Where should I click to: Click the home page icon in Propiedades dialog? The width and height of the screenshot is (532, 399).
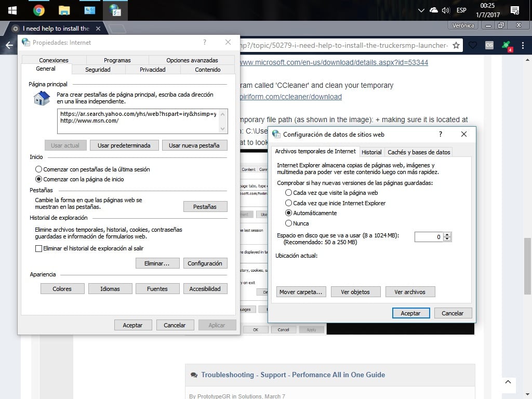(x=41, y=99)
